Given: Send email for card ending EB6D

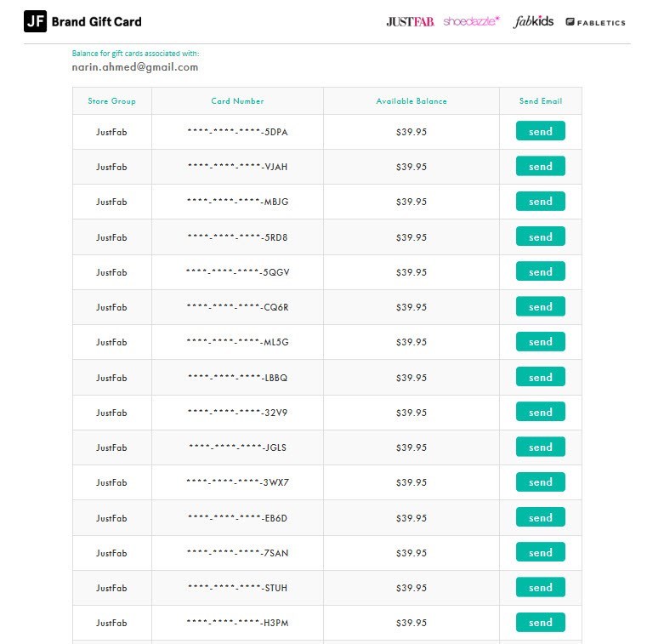Looking at the screenshot, I should 541,517.
